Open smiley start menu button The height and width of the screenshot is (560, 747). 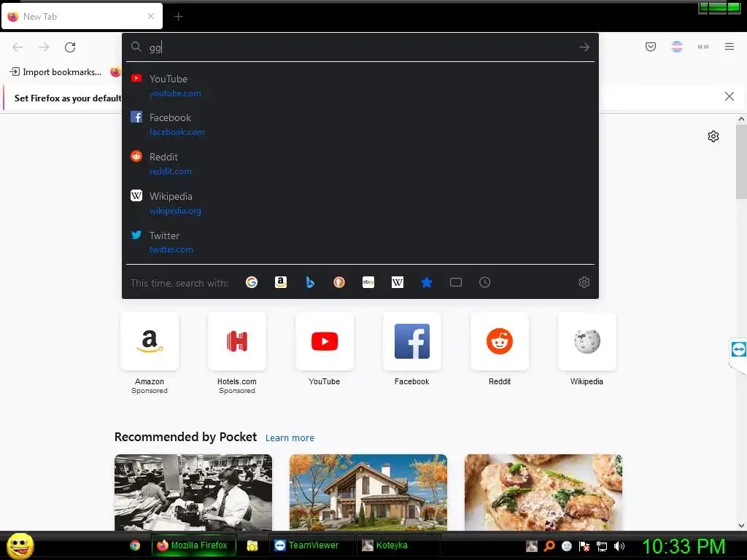[20, 545]
